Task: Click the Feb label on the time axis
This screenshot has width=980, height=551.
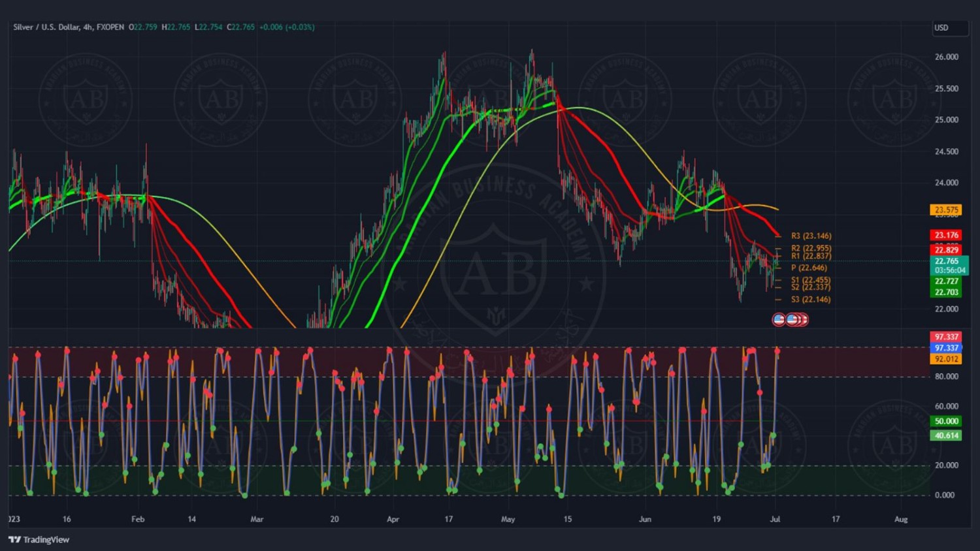Action: click(x=138, y=520)
